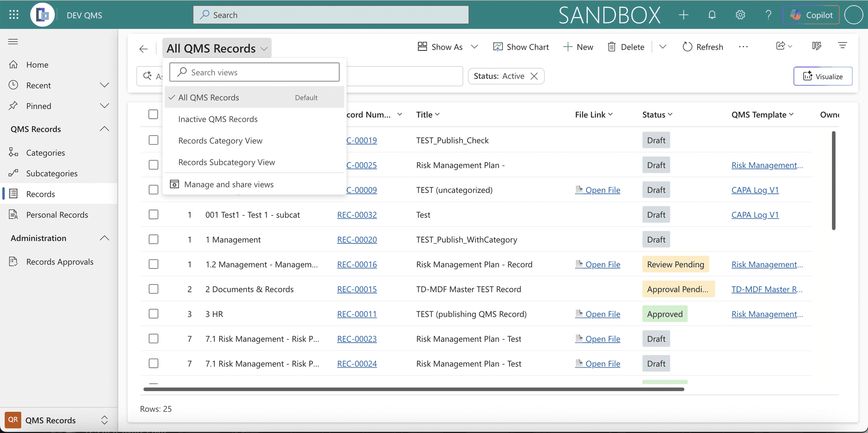
Task: Go back using the left arrow
Action: [144, 49]
